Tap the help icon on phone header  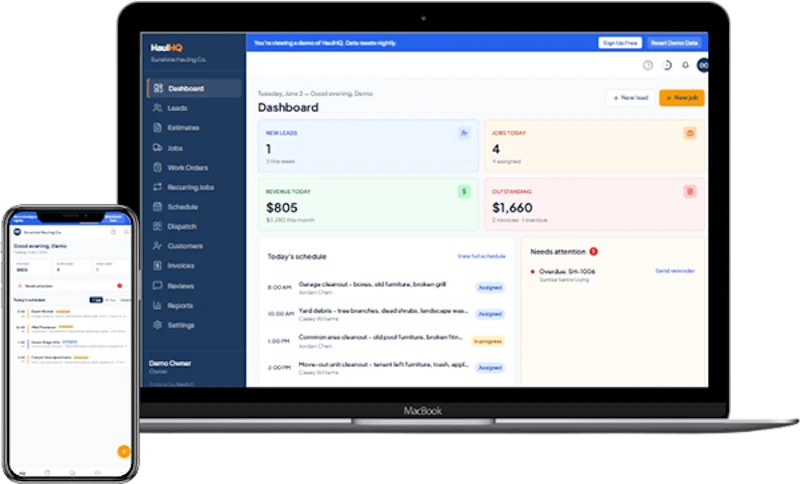[x=113, y=232]
